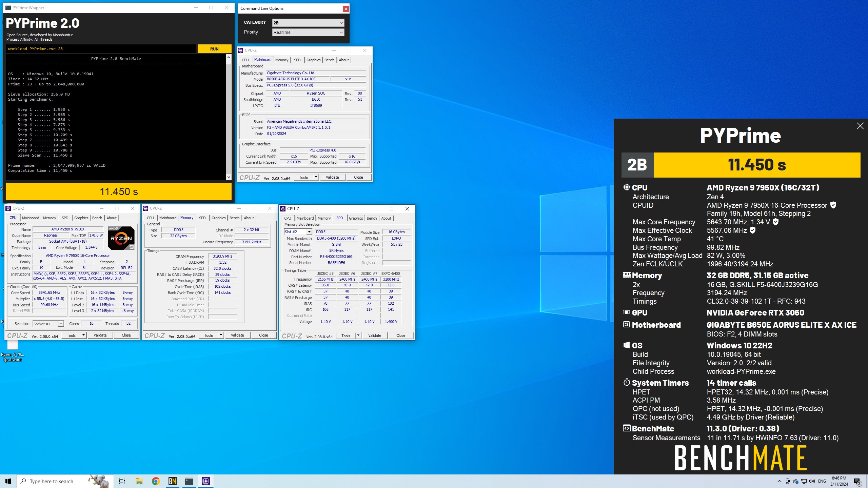The image size is (868, 488).
Task: Click the DRAM Frequency 3193.9 MHz value
Action: coord(222,256)
